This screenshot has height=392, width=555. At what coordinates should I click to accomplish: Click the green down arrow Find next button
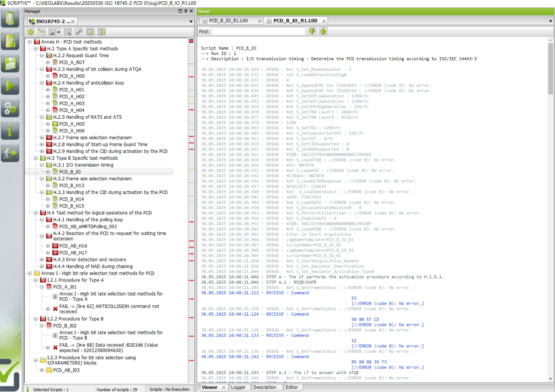(x=312, y=31)
